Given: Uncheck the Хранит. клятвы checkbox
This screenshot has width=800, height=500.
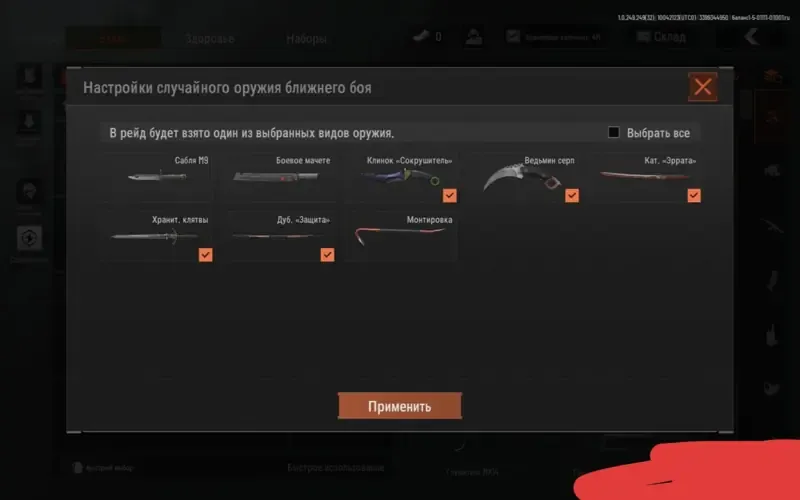Looking at the screenshot, I should click(x=206, y=255).
